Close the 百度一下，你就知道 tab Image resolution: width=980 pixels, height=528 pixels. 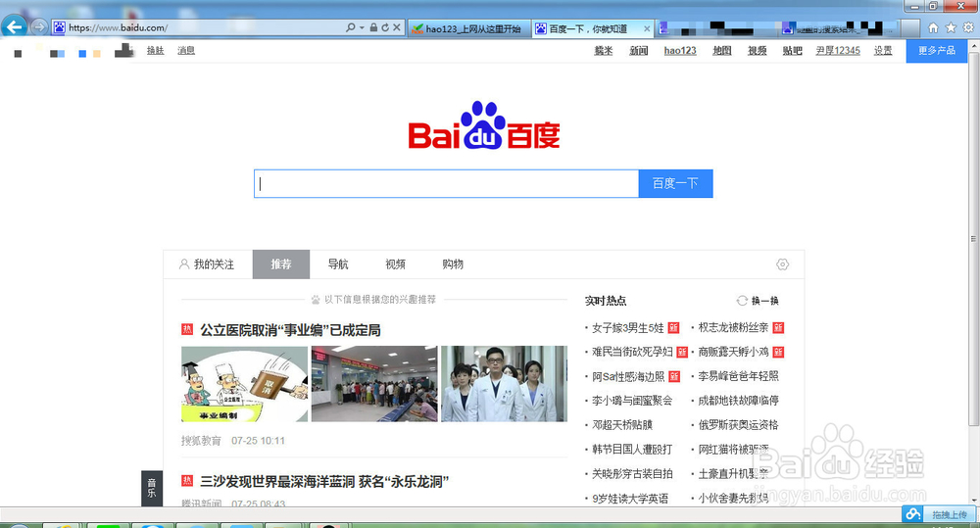pos(647,28)
